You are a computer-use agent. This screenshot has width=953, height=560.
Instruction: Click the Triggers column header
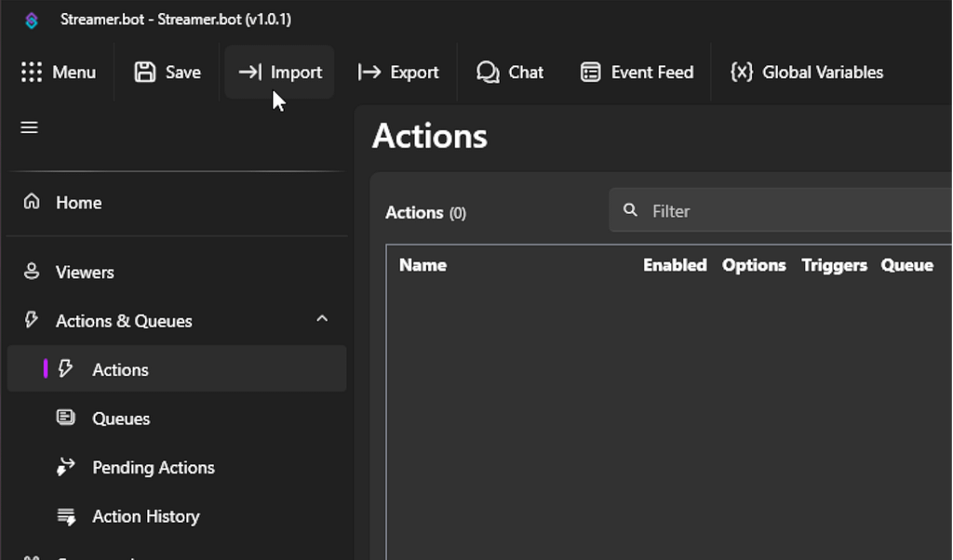(834, 265)
